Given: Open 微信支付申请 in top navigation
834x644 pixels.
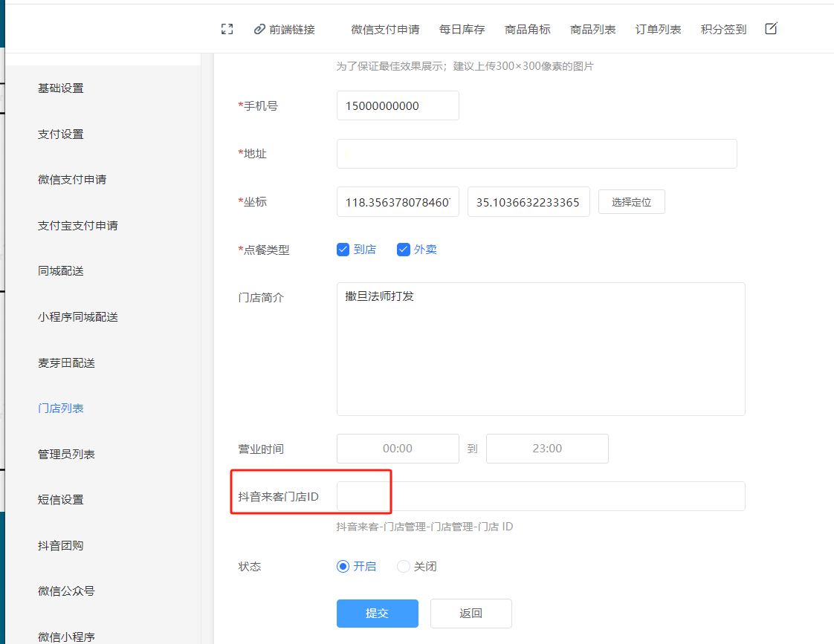Looking at the screenshot, I should pos(385,30).
